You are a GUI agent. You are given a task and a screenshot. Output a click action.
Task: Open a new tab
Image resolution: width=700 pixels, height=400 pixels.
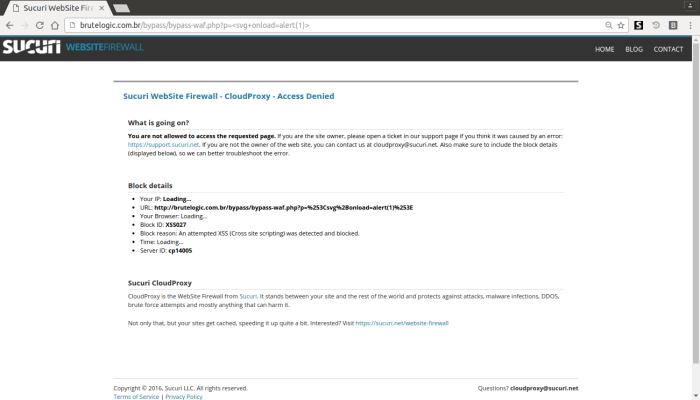pyautogui.click(x=122, y=8)
